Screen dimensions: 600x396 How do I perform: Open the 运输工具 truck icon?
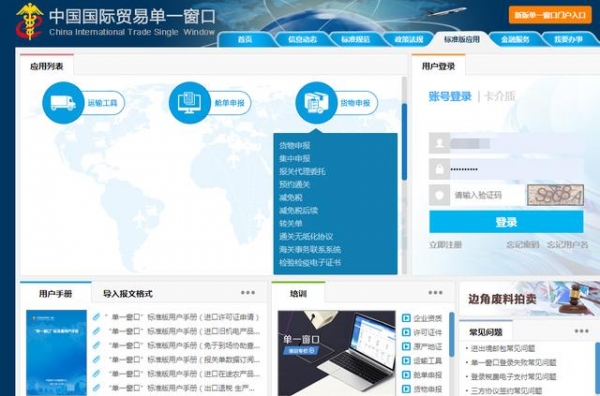tap(63, 103)
